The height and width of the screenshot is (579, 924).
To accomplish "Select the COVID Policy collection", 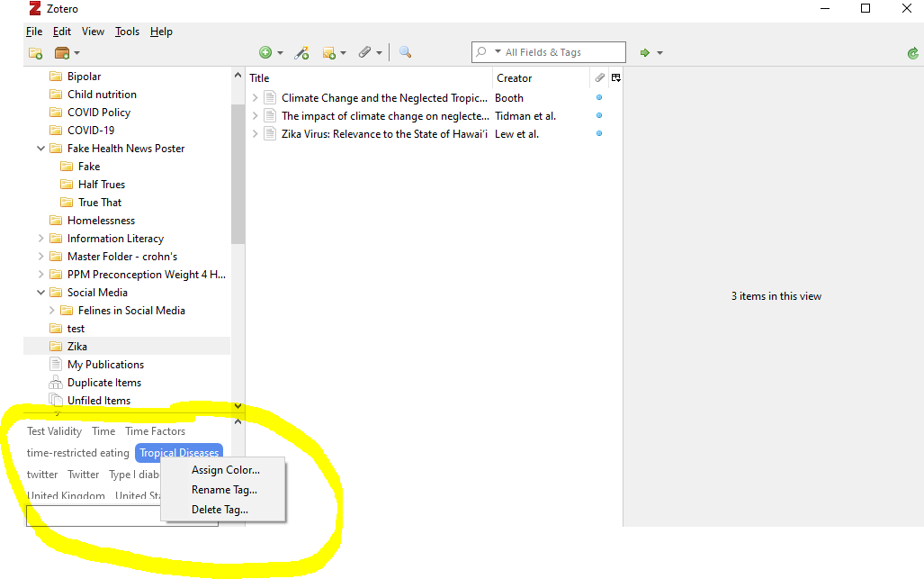I will click(99, 112).
